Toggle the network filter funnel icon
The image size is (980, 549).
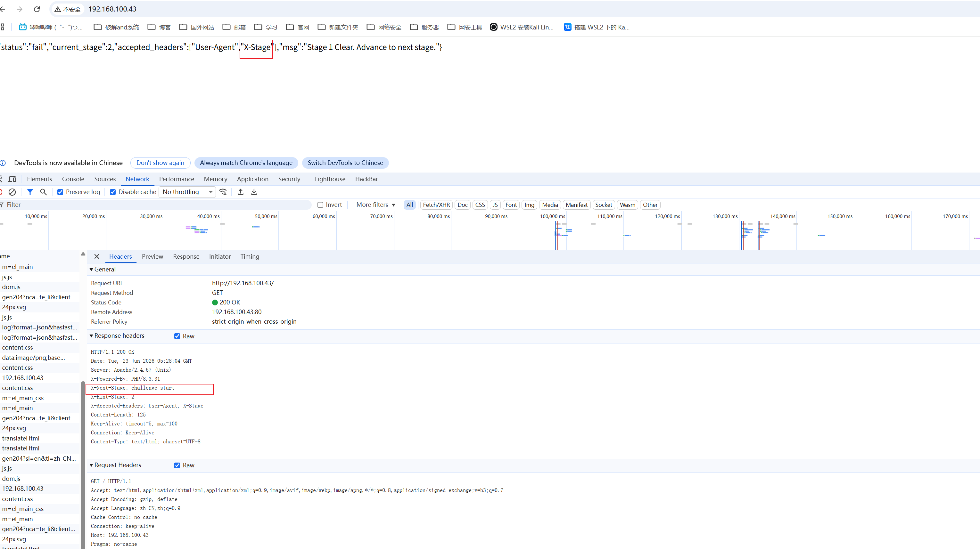click(x=30, y=192)
